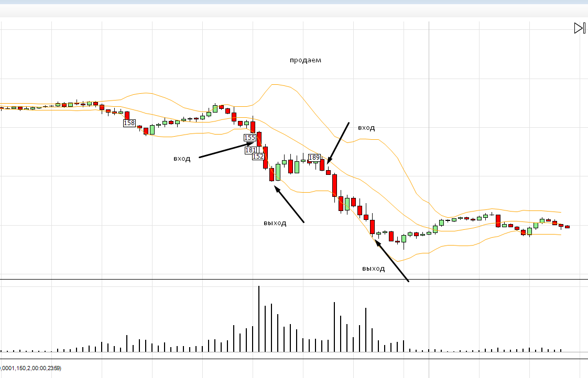Select the 189 trade label
Image resolution: width=588 pixels, height=378 pixels.
coord(314,158)
